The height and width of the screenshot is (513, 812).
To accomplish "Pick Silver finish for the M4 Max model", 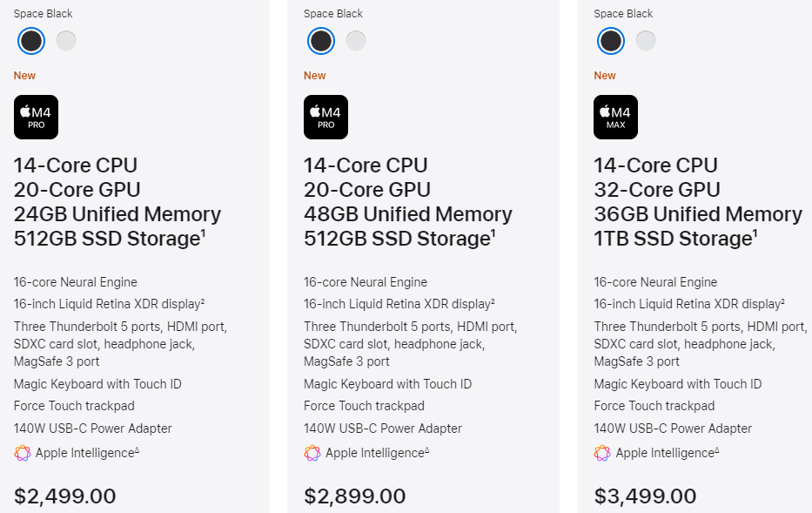I will pyautogui.click(x=646, y=40).
